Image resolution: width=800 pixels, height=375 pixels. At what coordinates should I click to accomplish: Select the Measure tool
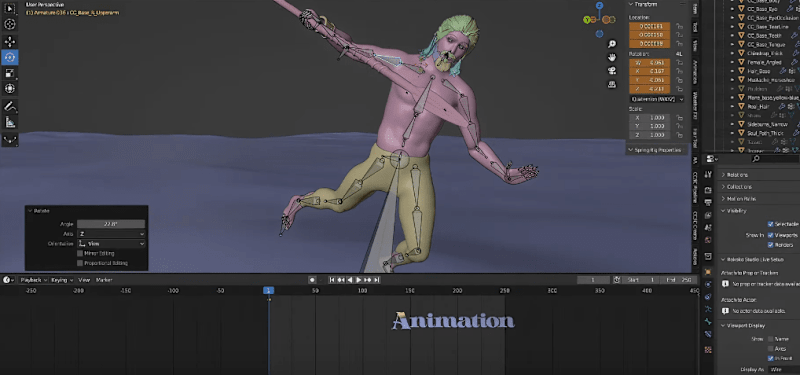click(10, 122)
